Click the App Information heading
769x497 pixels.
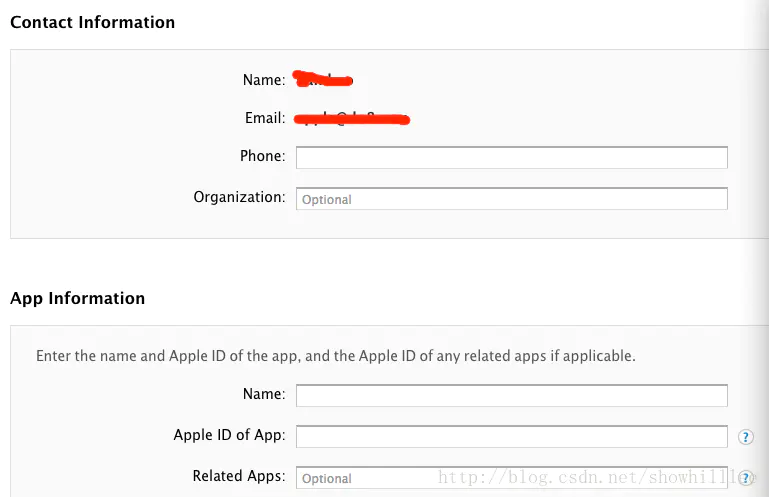click(77, 298)
